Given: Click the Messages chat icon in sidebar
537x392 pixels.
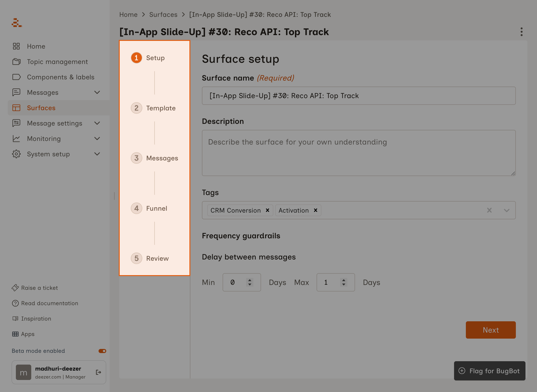Looking at the screenshot, I should tap(16, 92).
